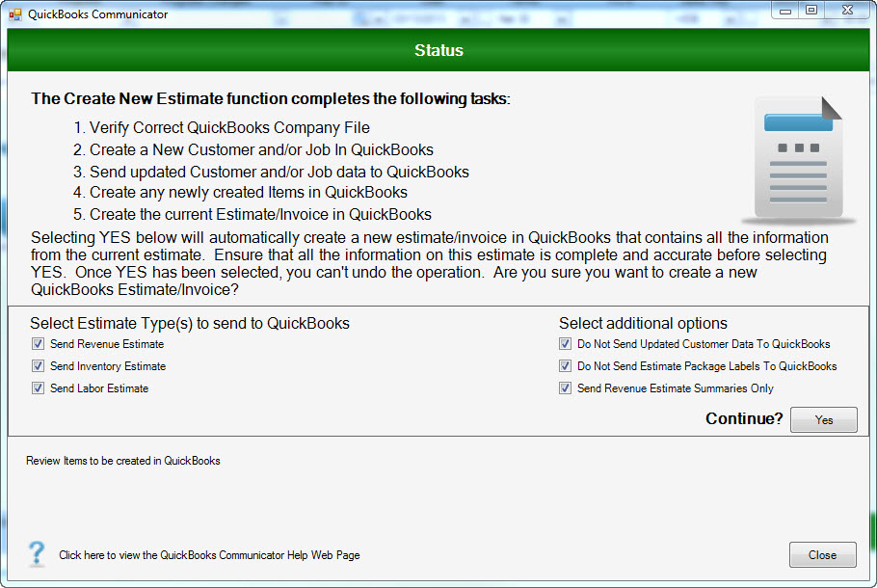
Task: Minimize the QuickBooks Communicator window
Action: [x=785, y=11]
